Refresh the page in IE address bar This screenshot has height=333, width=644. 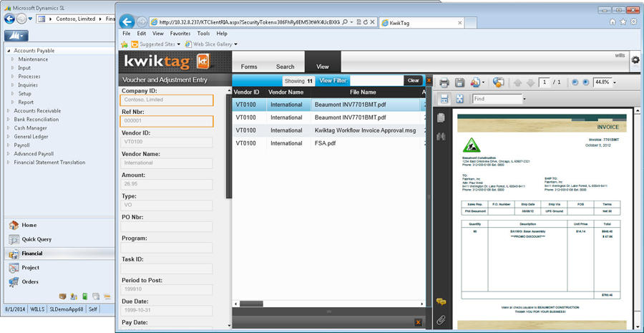[366, 21]
